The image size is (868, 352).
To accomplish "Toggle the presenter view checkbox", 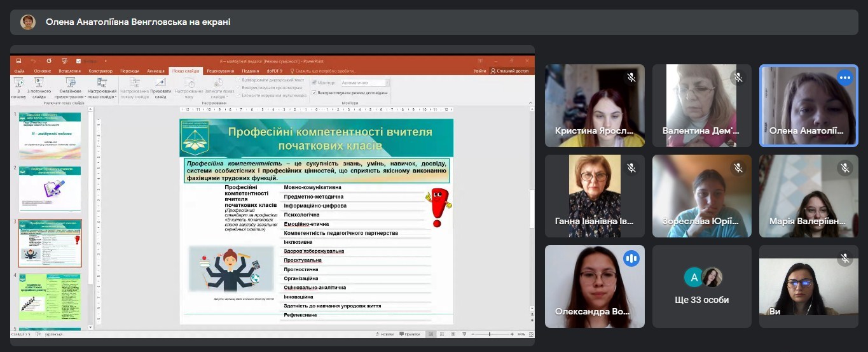I will point(313,93).
